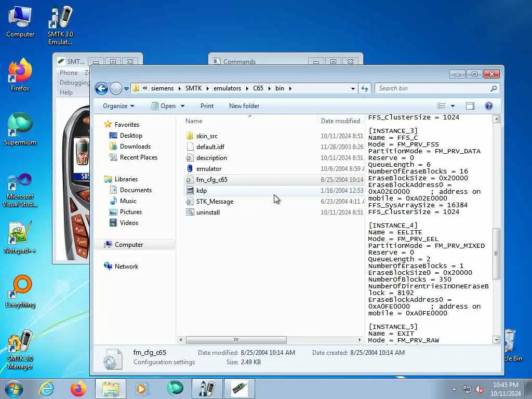The image size is (532, 399).
Task: Refresh the bin folder view
Action: pos(365,88)
